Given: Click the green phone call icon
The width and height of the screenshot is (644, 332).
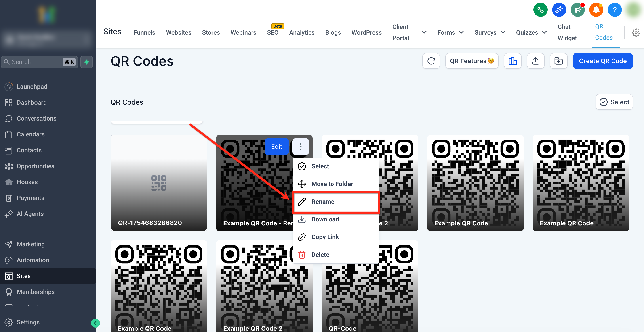Looking at the screenshot, I should tap(540, 10).
